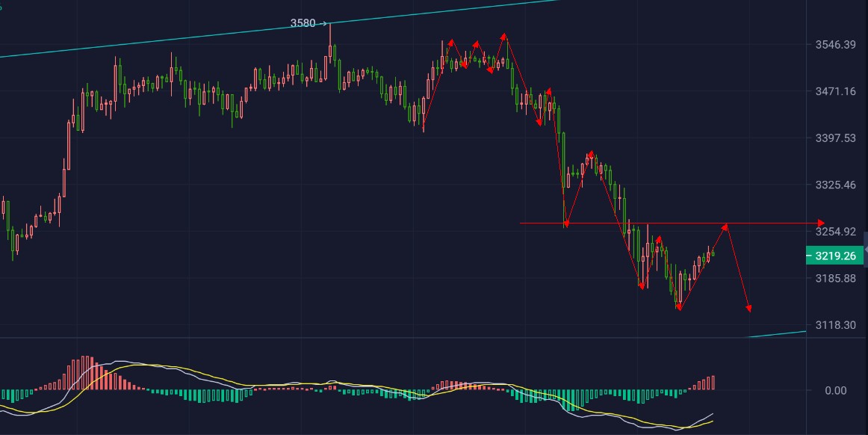Expand the collapsed side panel arrow handle
The image size is (868, 435).
[x=865, y=250]
